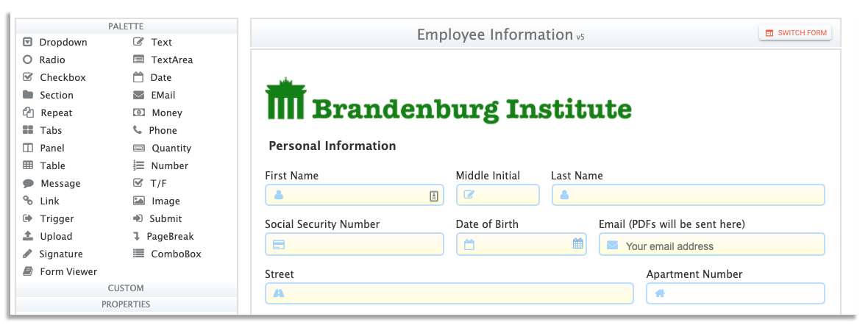Collapse the PALETTE section header
Screen dimensions: 868x325
coord(127,26)
